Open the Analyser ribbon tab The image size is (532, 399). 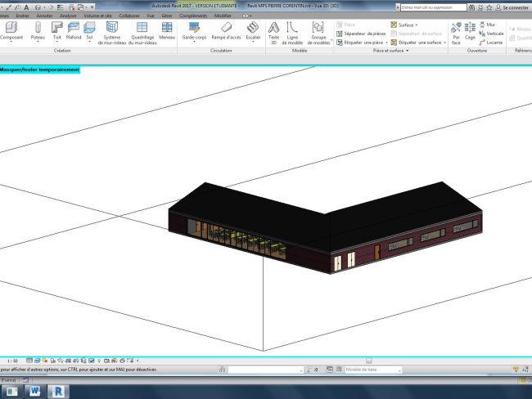(68, 16)
